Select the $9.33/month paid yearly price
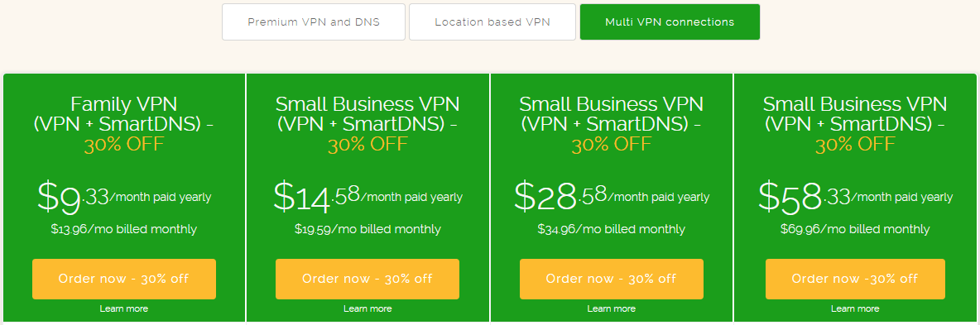 [x=124, y=196]
